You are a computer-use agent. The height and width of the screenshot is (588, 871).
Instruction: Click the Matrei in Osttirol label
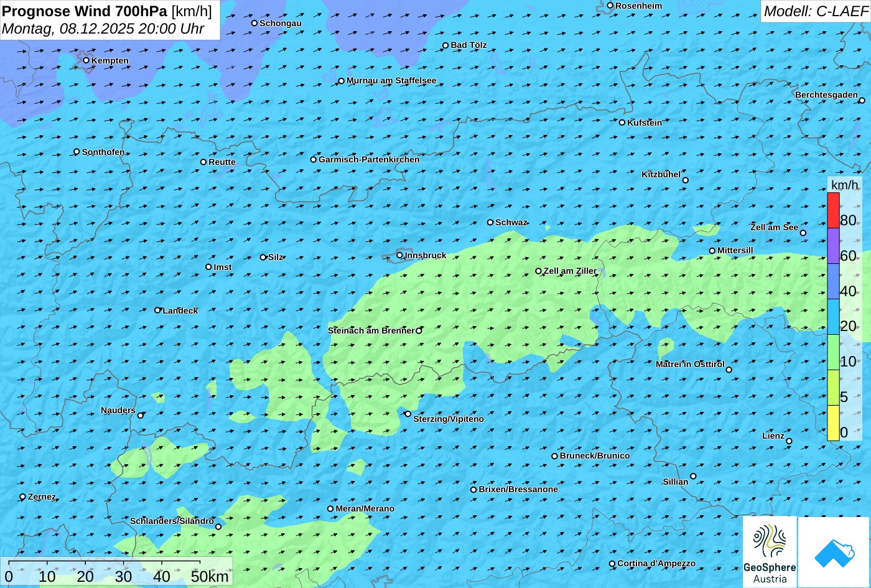690,364
